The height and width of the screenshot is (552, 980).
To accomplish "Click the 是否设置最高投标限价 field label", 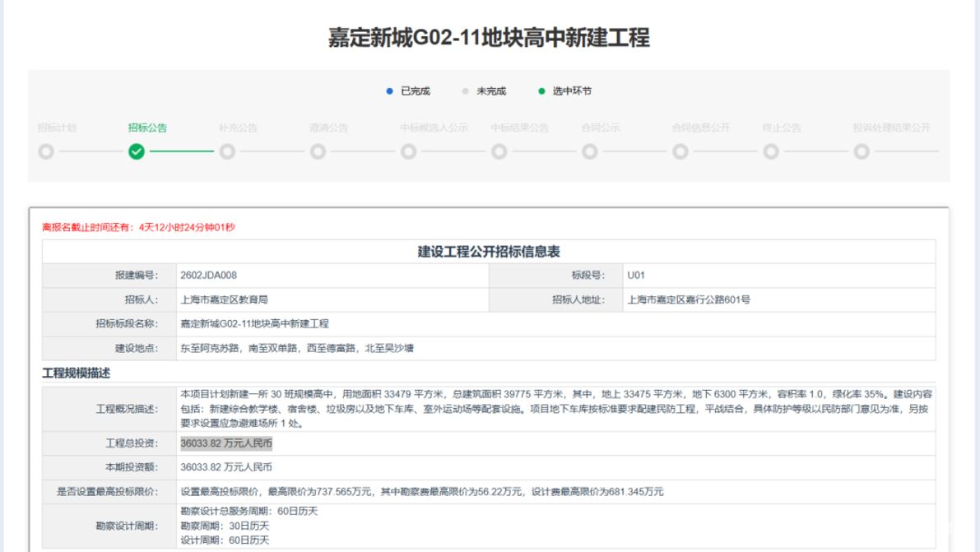I will click(108, 492).
